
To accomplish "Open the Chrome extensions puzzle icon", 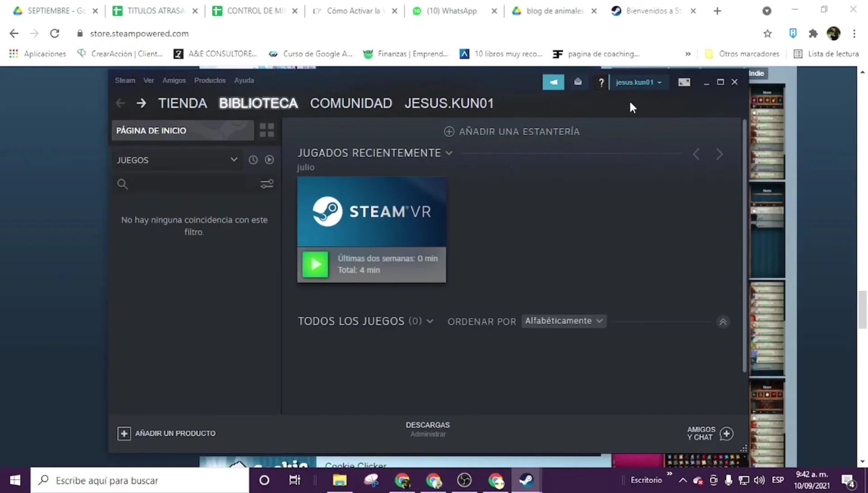I will (x=813, y=33).
